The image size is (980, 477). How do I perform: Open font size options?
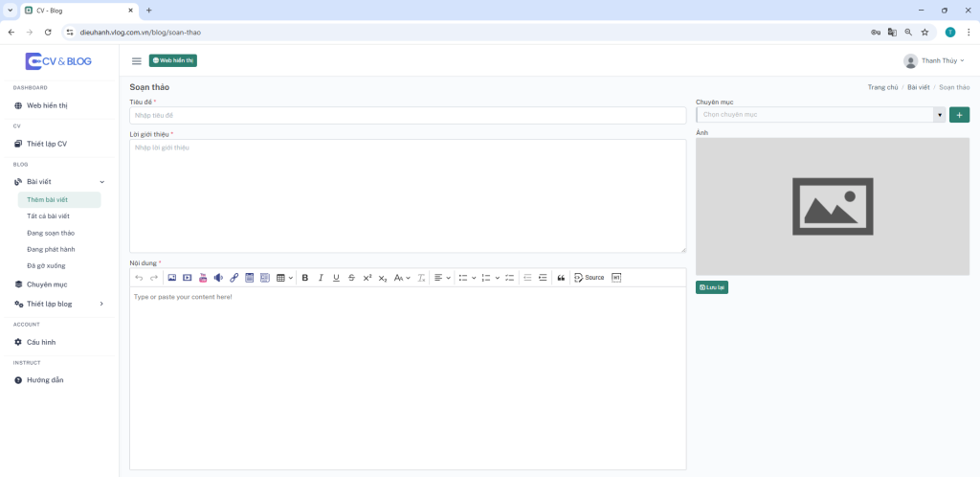click(402, 278)
